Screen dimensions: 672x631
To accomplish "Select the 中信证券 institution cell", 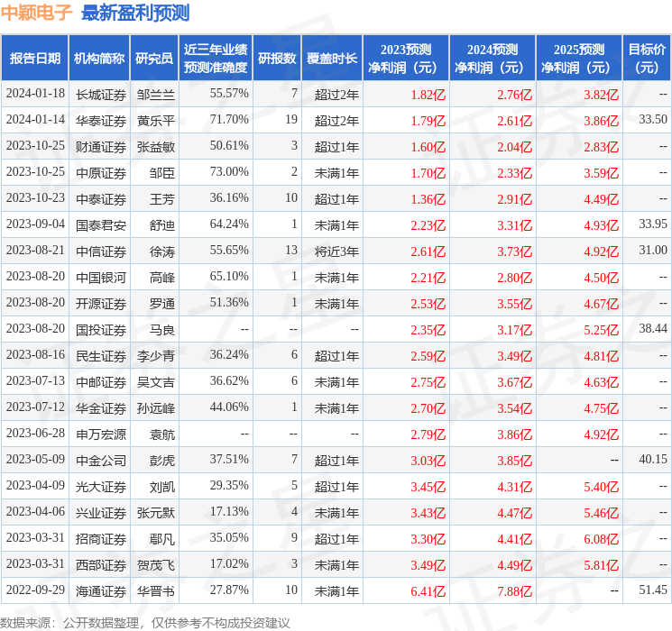I will tap(101, 251).
